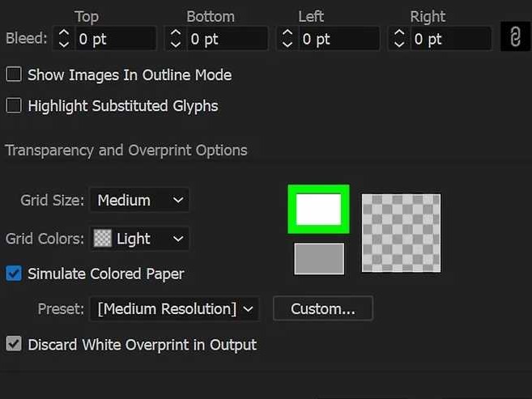Open the Grid Size dropdown
The height and width of the screenshot is (399, 532).
[x=139, y=200]
